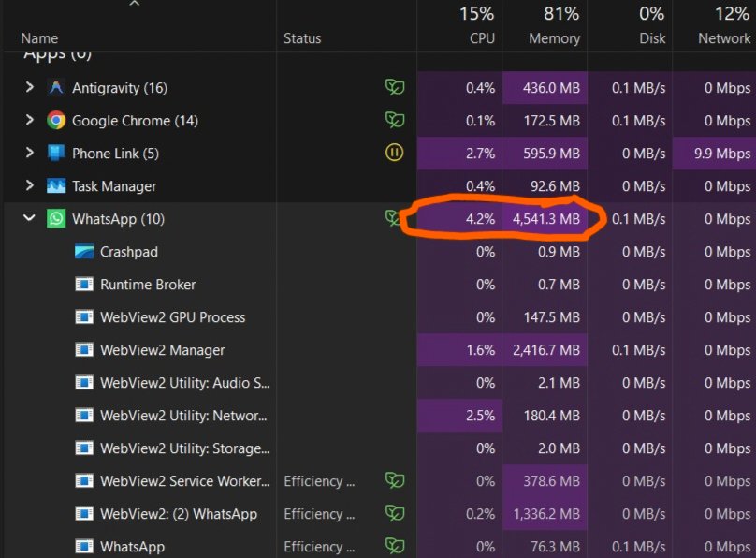Click efficiency leaf icon for Antigravity
756x558 pixels.
click(395, 87)
